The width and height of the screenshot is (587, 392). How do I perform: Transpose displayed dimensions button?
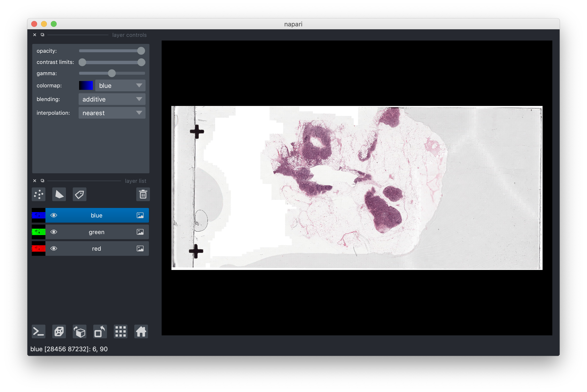coord(100,332)
